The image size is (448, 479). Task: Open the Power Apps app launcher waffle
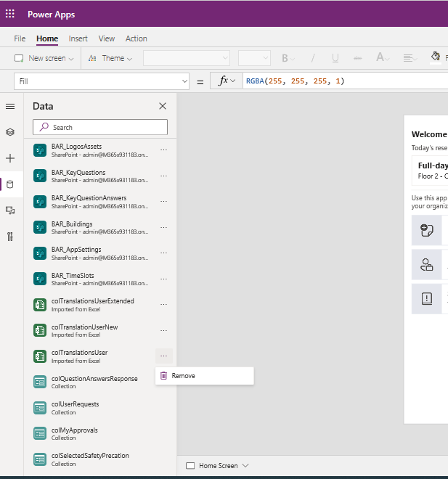10,14
